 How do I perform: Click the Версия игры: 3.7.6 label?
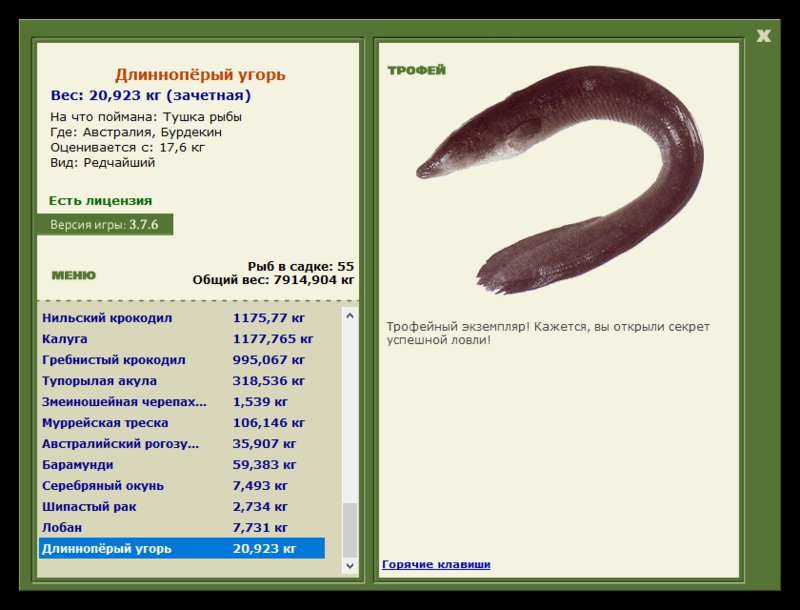click(105, 224)
